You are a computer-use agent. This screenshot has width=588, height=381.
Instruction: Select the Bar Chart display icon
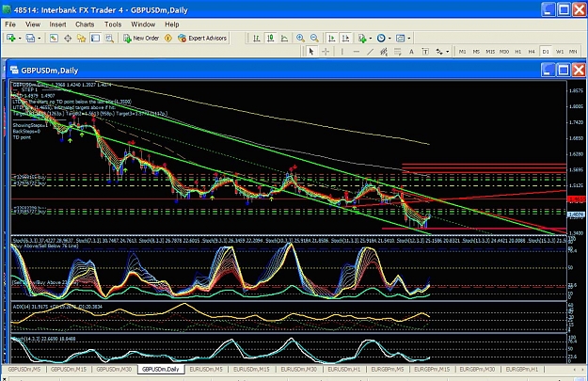[257, 38]
